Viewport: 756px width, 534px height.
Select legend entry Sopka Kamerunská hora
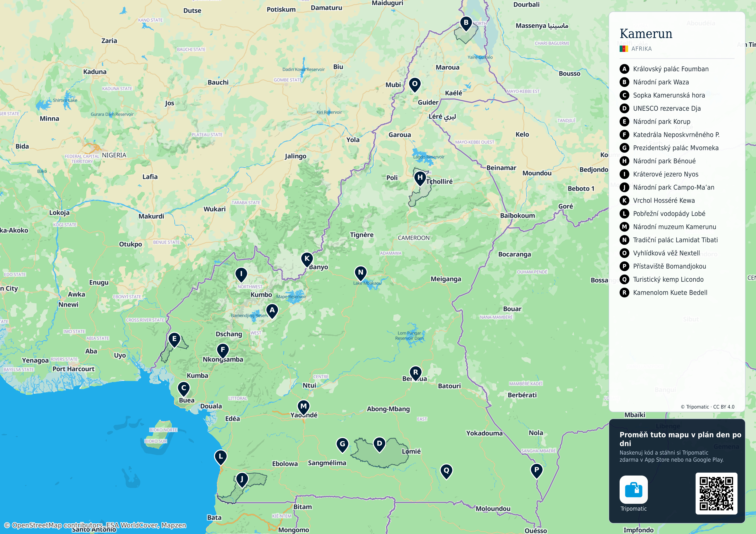pyautogui.click(x=662, y=95)
